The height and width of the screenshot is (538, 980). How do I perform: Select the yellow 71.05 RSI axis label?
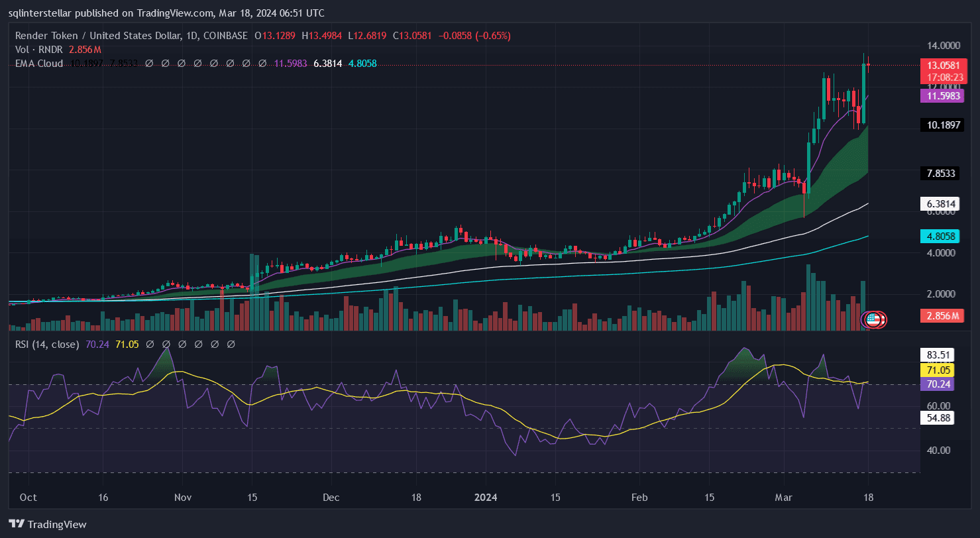click(938, 370)
